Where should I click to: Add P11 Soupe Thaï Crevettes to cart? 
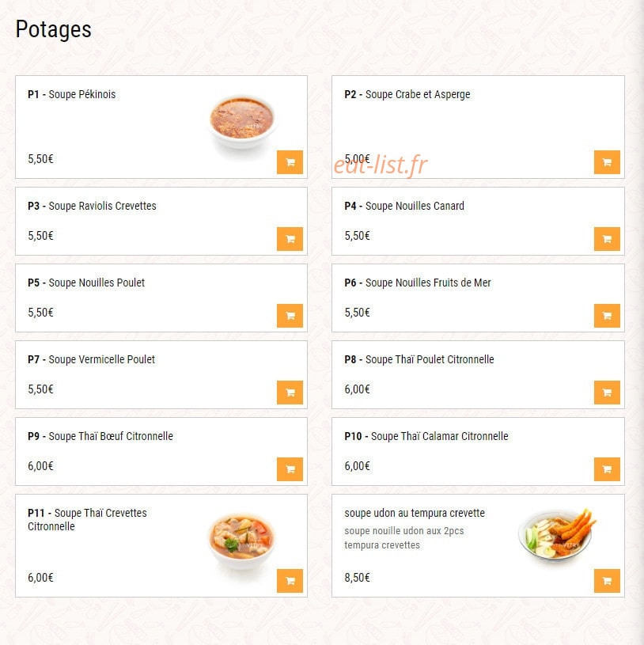point(290,580)
